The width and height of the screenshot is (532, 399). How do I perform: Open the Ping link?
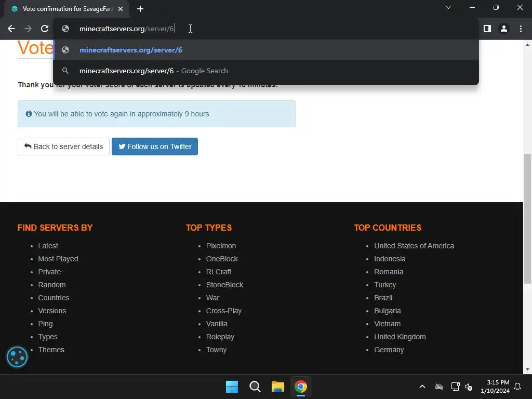click(x=46, y=324)
